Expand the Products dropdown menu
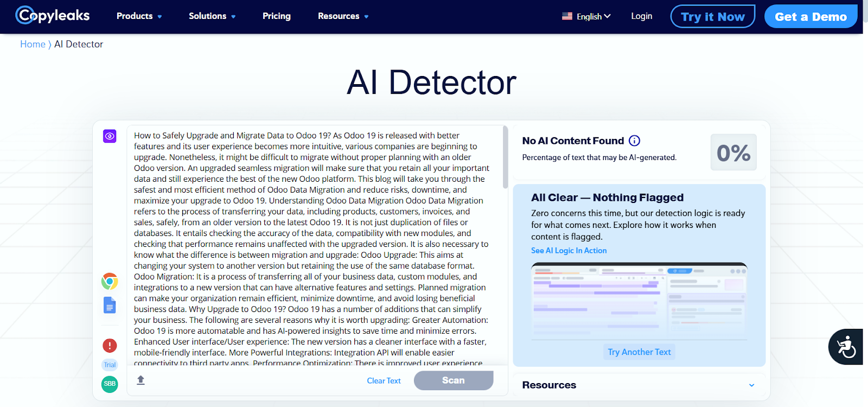The image size is (868, 407). point(139,16)
